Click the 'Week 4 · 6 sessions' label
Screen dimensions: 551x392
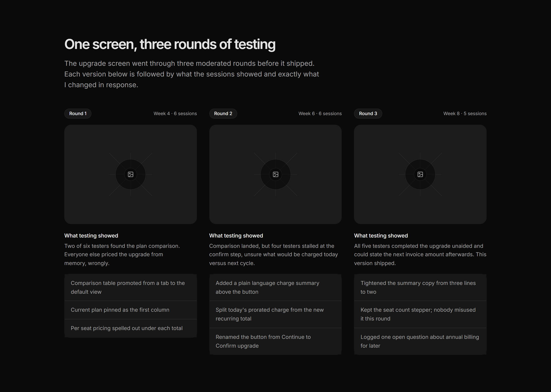[x=175, y=113]
